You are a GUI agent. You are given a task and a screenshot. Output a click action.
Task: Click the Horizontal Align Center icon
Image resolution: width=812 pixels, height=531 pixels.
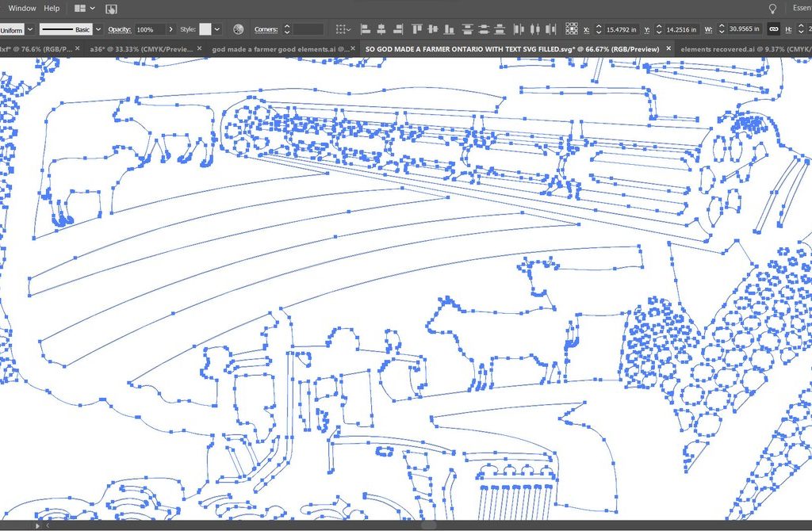click(381, 29)
